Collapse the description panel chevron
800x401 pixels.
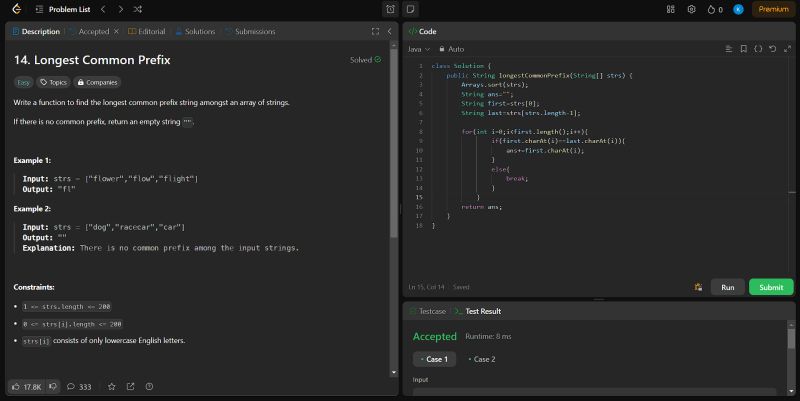click(x=389, y=31)
